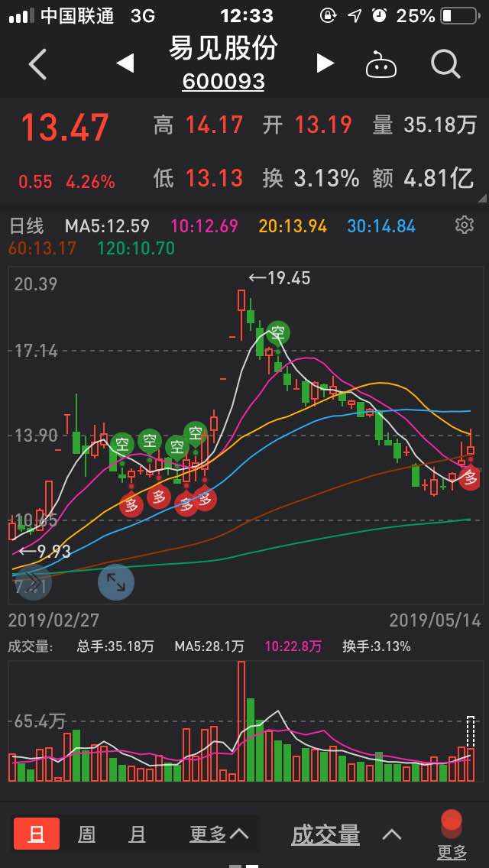
Task: Tap the latest dashed volume bar
Action: (471, 749)
